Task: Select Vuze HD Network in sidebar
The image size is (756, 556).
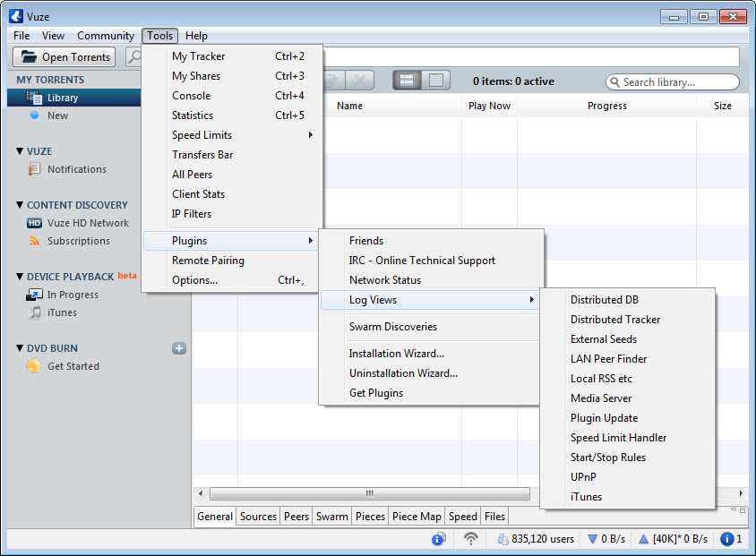Action: point(88,223)
